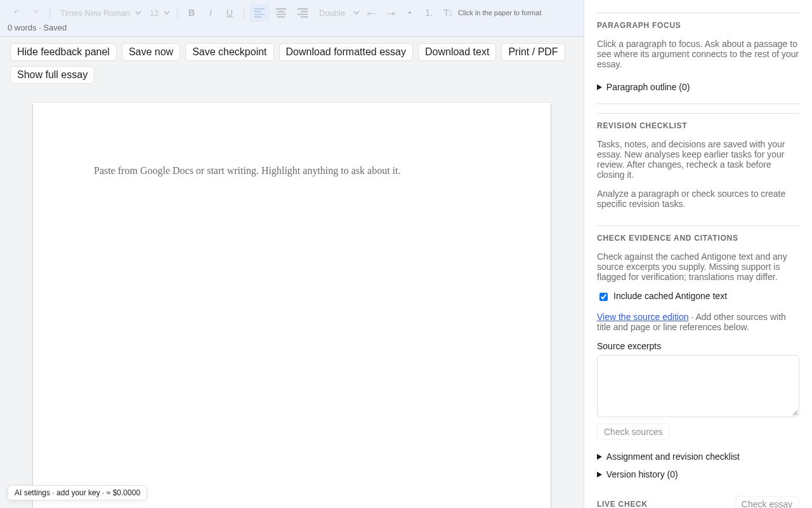Click into the Source excerpts text area
Screen dimensions: 812x508
[698, 386]
